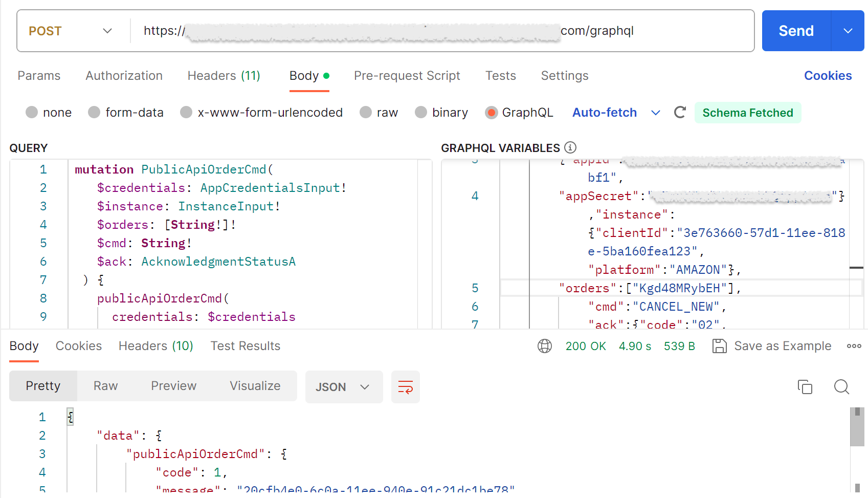
Task: Switch to the Authorization tab
Action: 124,76
